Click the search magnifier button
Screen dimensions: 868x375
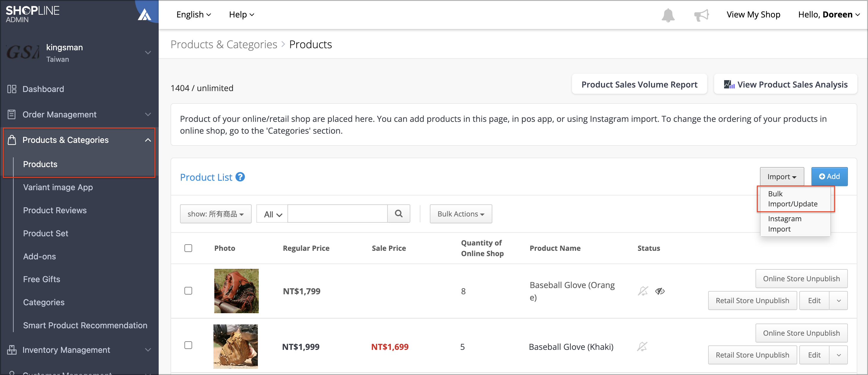pyautogui.click(x=398, y=214)
